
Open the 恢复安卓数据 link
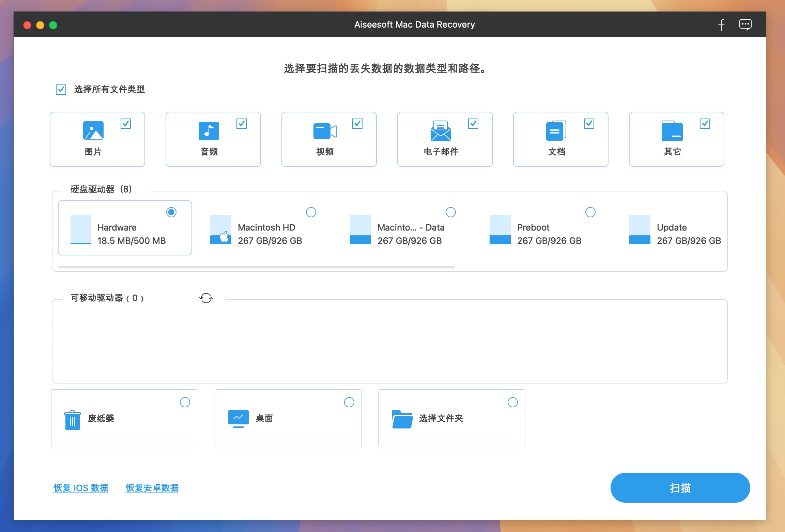tap(152, 488)
